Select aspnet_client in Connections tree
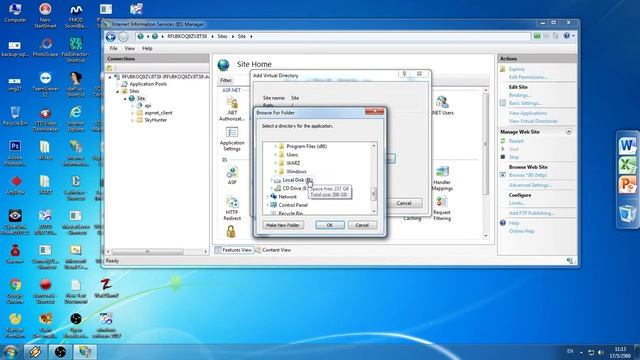 coord(158,113)
